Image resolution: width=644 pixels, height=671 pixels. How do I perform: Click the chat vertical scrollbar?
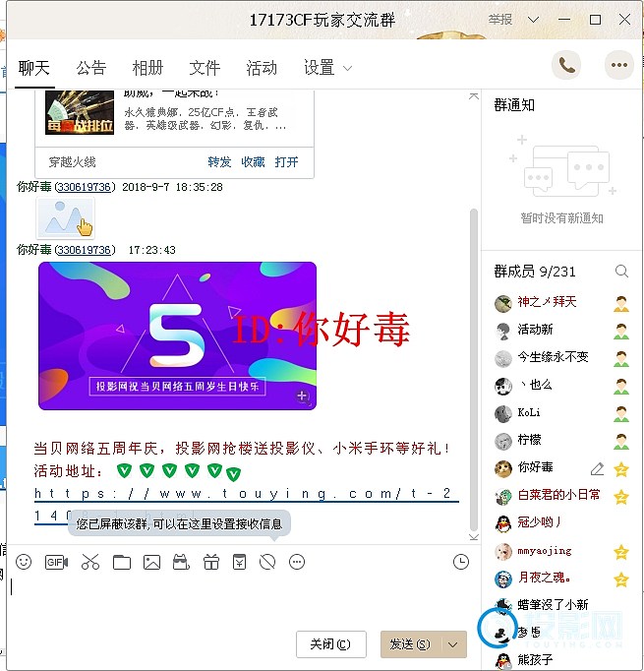pos(473,370)
